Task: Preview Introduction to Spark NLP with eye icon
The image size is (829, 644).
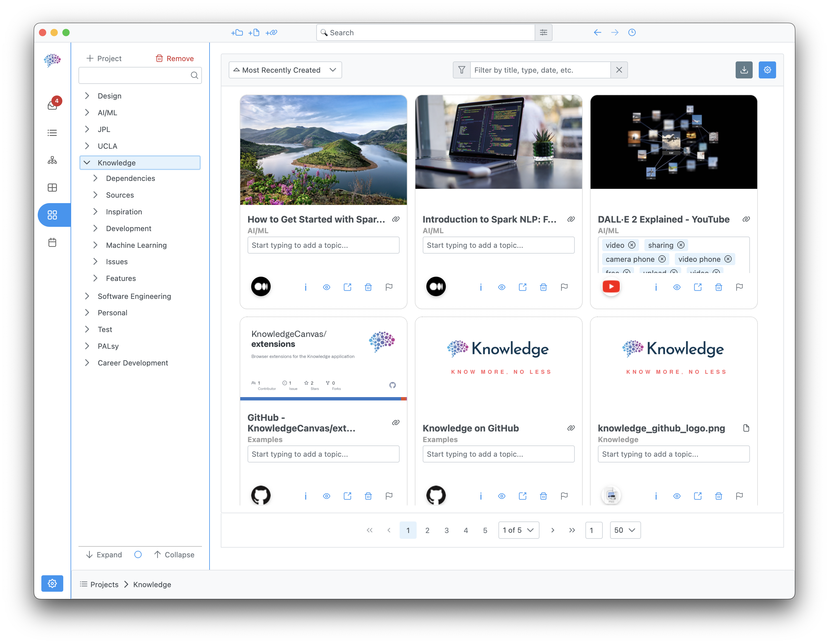Action: [501, 287]
